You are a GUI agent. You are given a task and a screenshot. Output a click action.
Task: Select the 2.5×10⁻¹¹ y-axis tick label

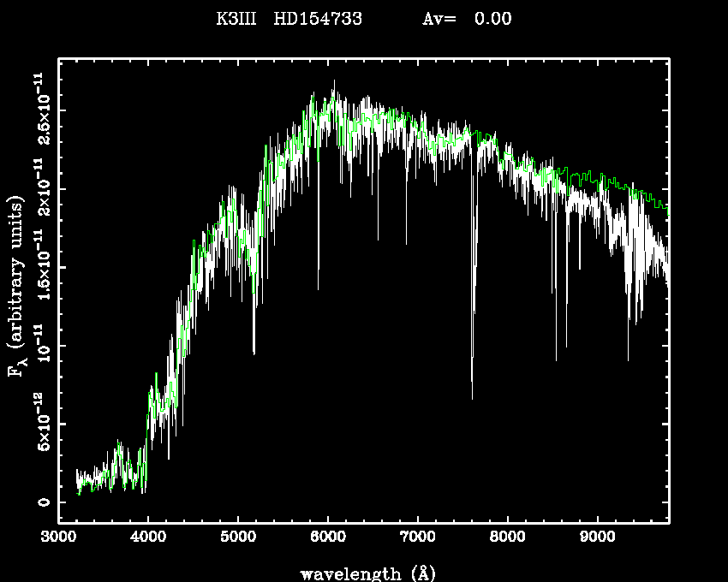pos(41,109)
